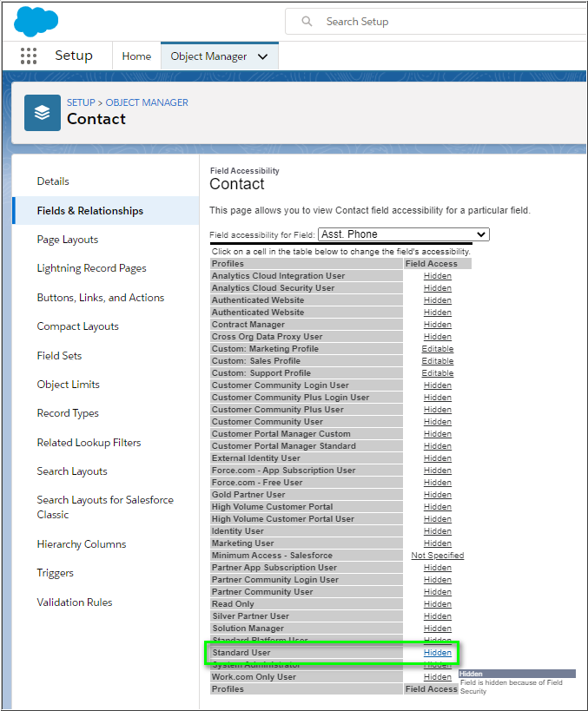
Task: Click Hidden for Customer Community Plus Login User
Action: pyautogui.click(x=438, y=398)
